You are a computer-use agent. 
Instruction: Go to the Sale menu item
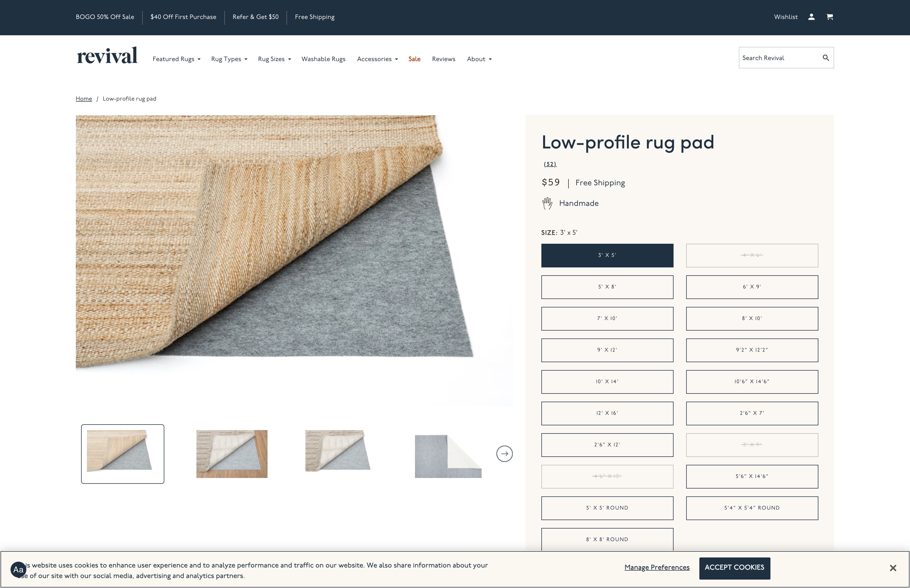(414, 59)
